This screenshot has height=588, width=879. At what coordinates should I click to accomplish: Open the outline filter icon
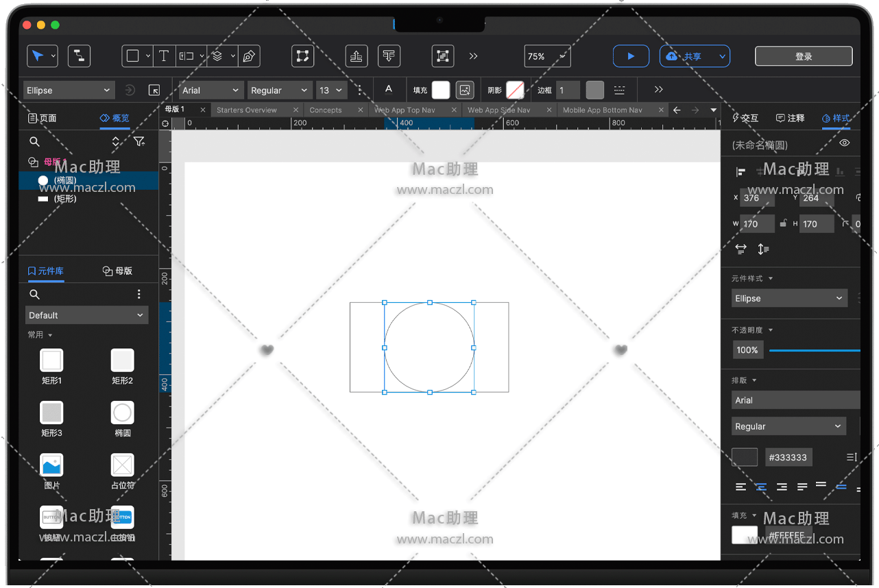click(x=139, y=141)
